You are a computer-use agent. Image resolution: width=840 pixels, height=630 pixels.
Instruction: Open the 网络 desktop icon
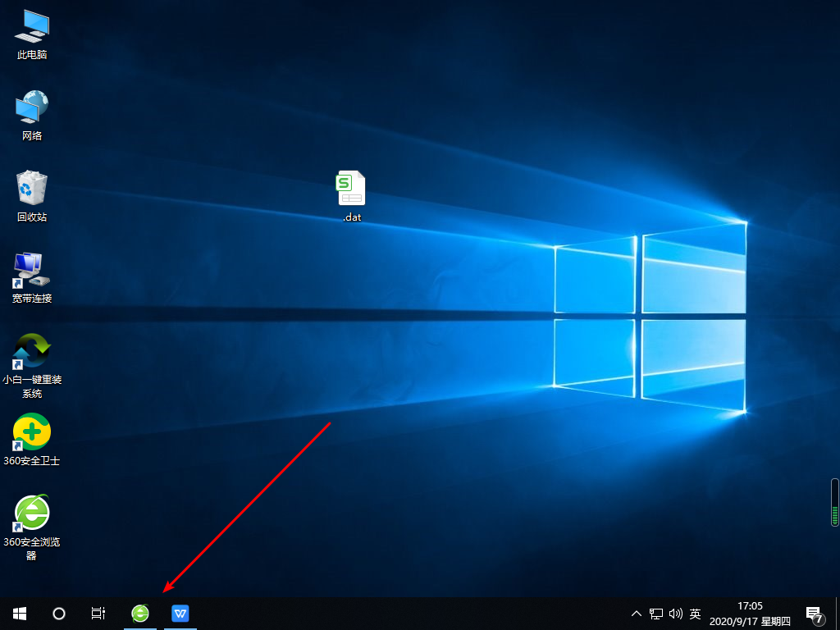tap(31, 111)
